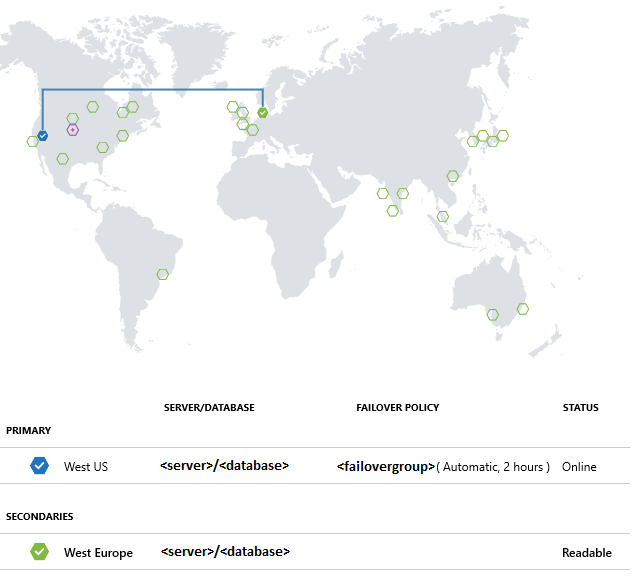Click the secondary <server>/<database> name

[225, 552]
